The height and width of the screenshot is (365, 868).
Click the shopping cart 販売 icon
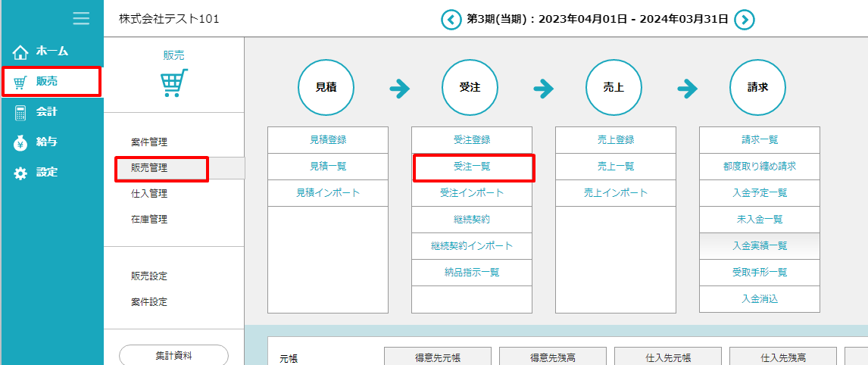174,83
